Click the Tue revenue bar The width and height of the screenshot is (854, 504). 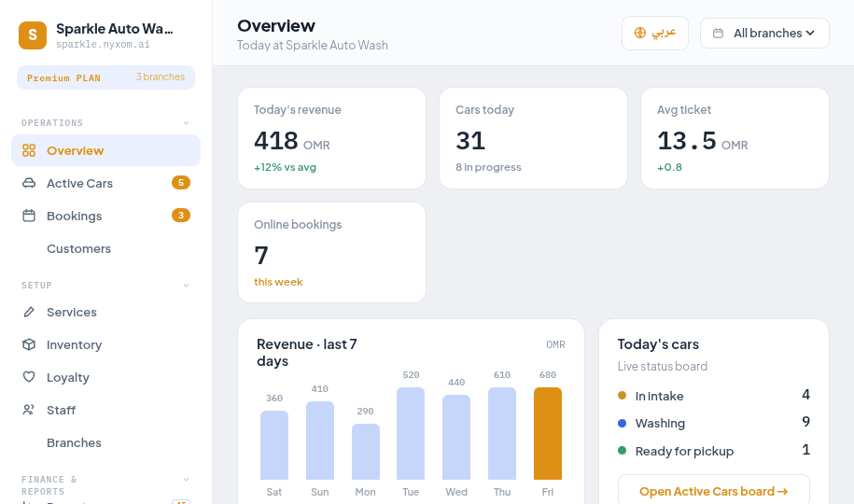coord(411,434)
